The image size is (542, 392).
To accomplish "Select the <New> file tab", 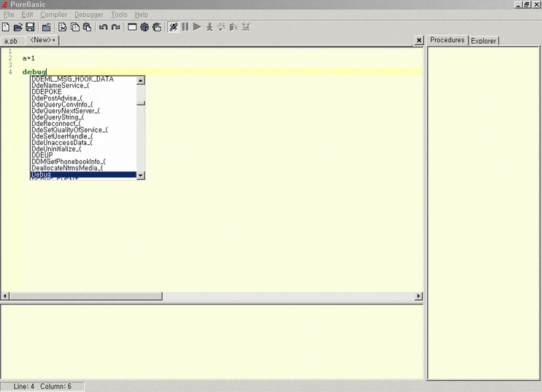I will click(x=42, y=40).
